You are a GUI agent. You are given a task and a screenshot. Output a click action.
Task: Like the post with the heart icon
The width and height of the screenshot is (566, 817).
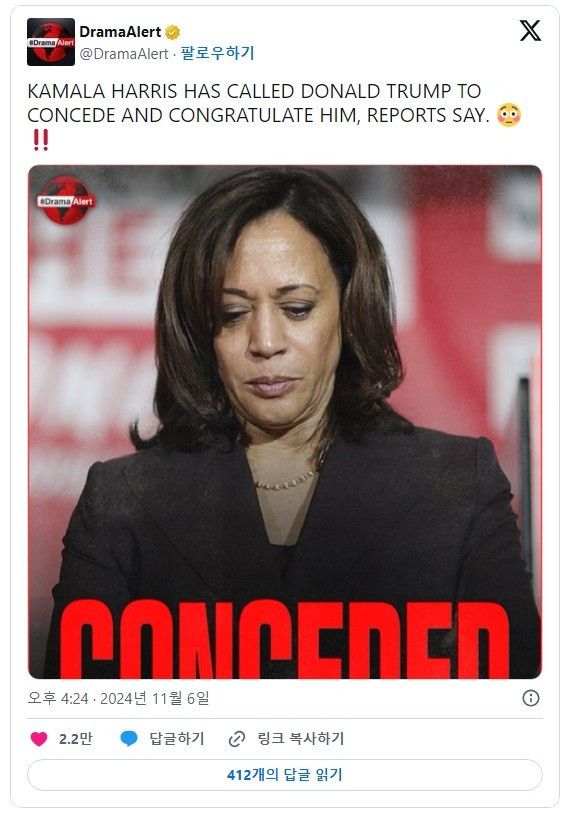point(39,738)
